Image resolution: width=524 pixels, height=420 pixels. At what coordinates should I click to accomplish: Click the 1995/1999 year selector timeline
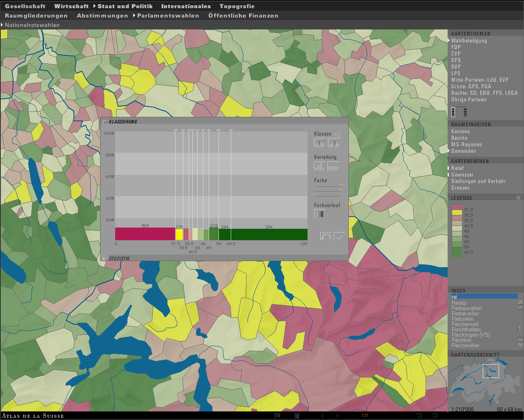[459, 112]
